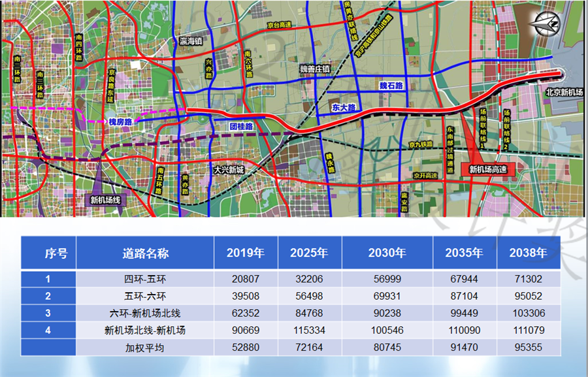The image size is (588, 377).
Task: Click the 2019年 column header
Action: (x=245, y=253)
